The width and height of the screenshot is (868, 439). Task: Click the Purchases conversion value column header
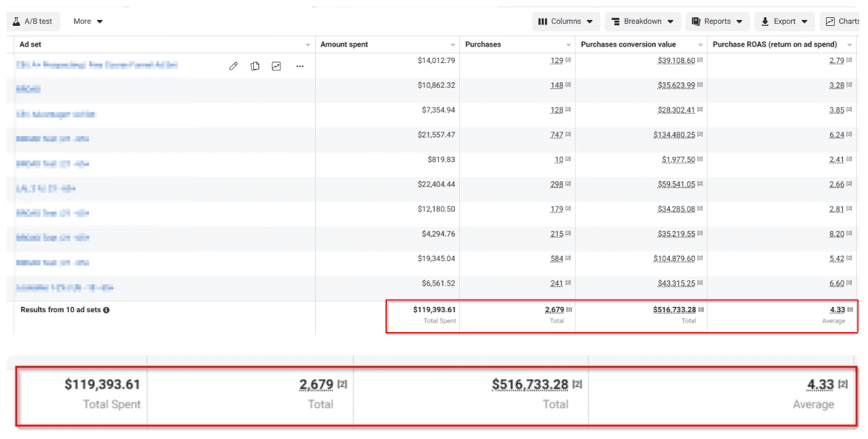[628, 44]
